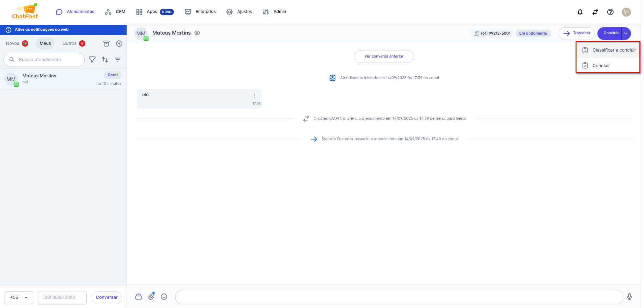Open the filter funnel icon
The height and width of the screenshot is (308, 644).
click(x=92, y=60)
